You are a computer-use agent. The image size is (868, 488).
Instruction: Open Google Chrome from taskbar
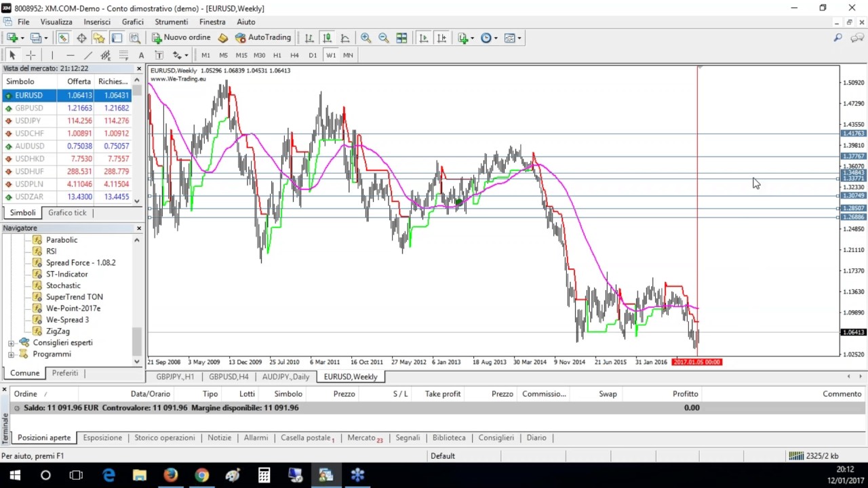[x=201, y=476]
